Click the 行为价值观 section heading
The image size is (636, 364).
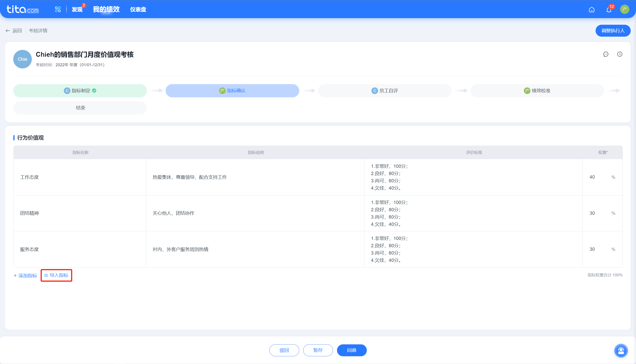point(30,138)
